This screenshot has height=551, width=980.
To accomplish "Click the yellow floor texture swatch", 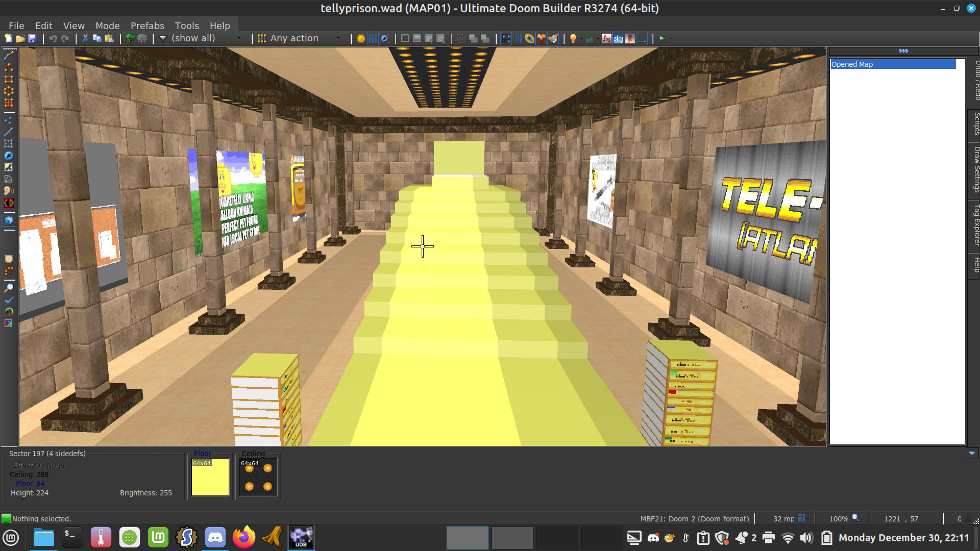I will click(210, 477).
